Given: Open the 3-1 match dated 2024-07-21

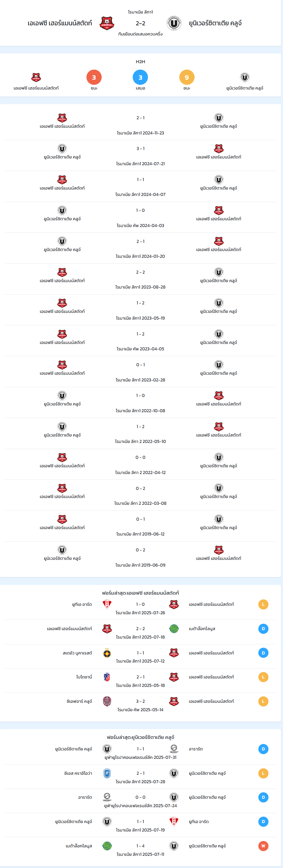Looking at the screenshot, I should coord(140,155).
